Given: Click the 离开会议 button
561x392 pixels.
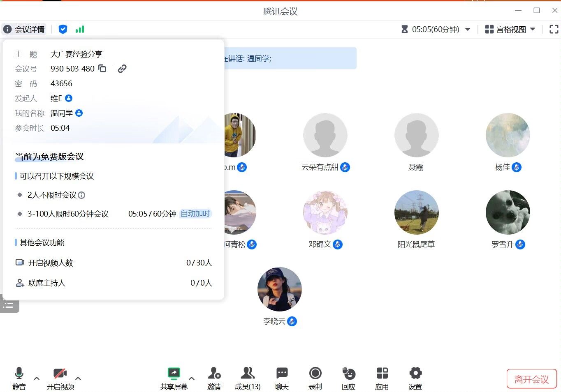Looking at the screenshot, I should tap(532, 379).
